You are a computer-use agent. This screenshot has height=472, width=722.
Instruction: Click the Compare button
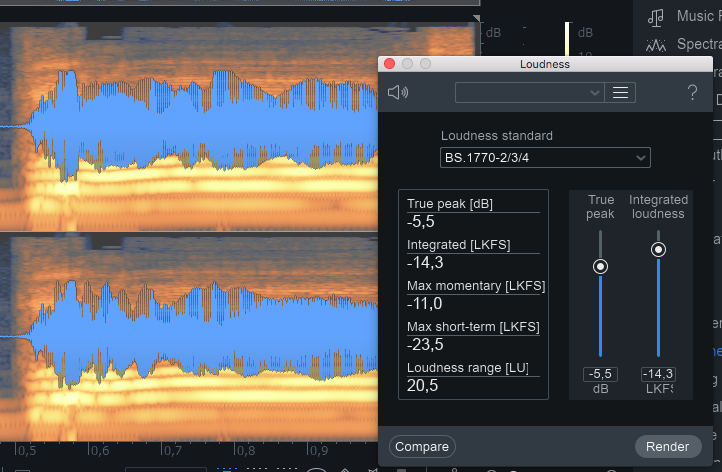(422, 447)
